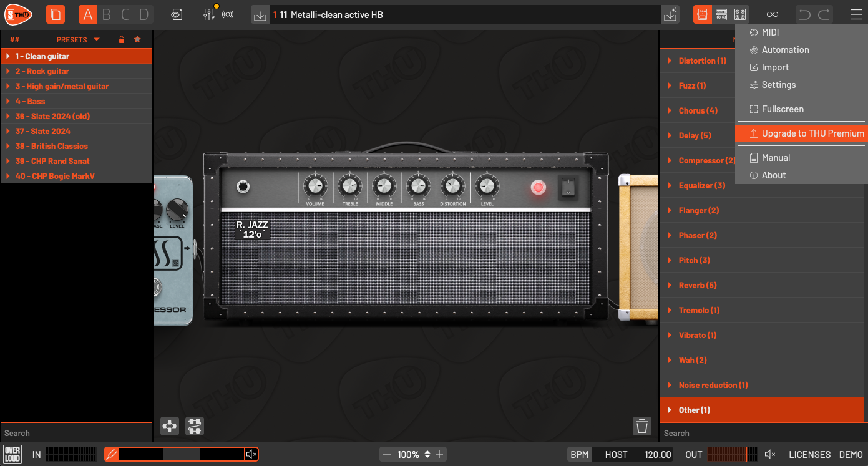
Task: Click the LICENSES button
Action: pyautogui.click(x=809, y=454)
